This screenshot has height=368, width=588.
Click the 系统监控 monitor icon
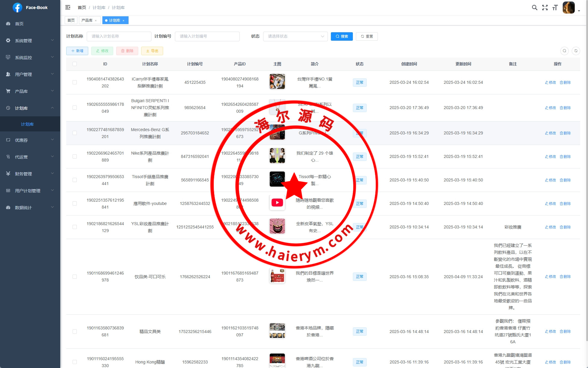coord(8,57)
